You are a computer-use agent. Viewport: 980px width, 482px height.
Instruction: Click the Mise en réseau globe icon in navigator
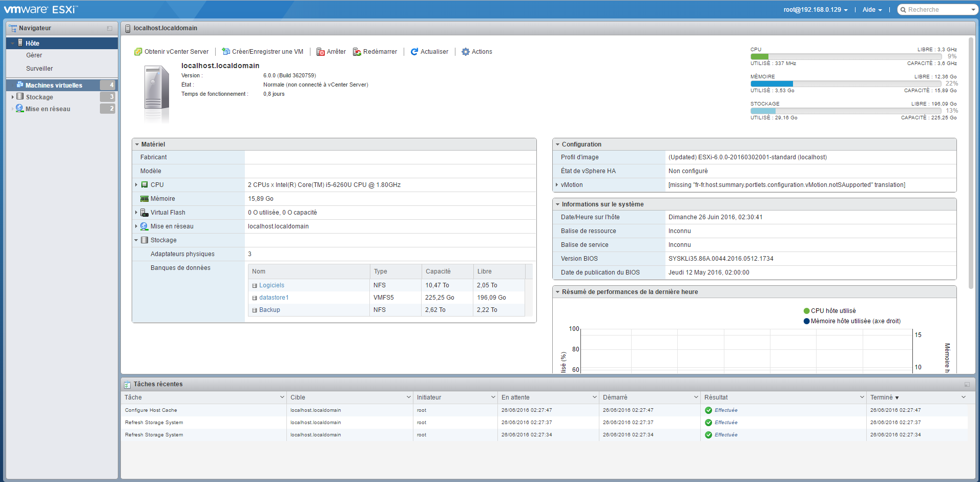19,109
